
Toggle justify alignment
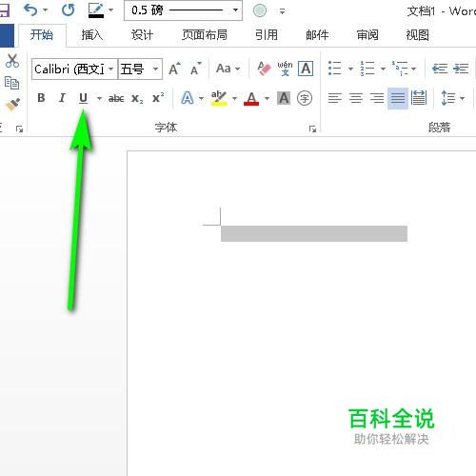pos(398,98)
